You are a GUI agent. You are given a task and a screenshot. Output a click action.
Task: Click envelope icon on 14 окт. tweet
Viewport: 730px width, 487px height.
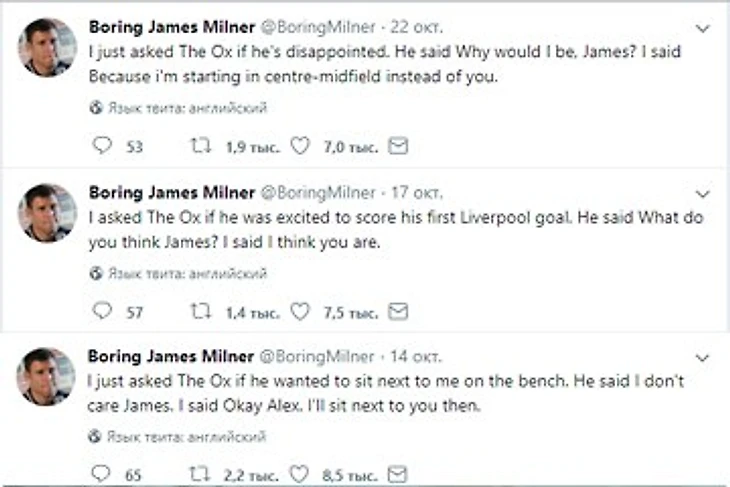tap(397, 475)
